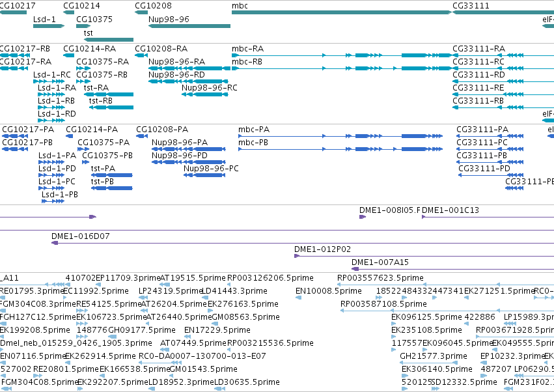Select EST RC0-DA0007-130700-013-E07
Image resolution: width=554 pixels, height=392 pixels.
[160, 363]
